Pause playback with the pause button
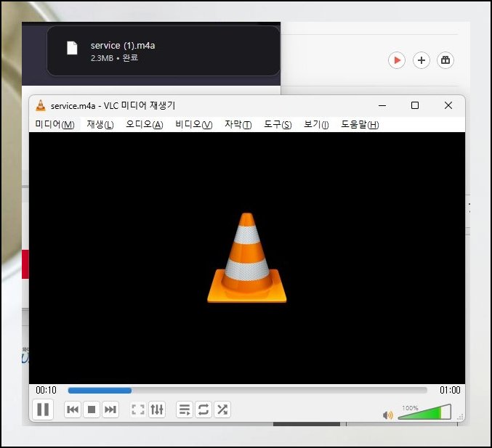The image size is (492, 448). click(43, 409)
